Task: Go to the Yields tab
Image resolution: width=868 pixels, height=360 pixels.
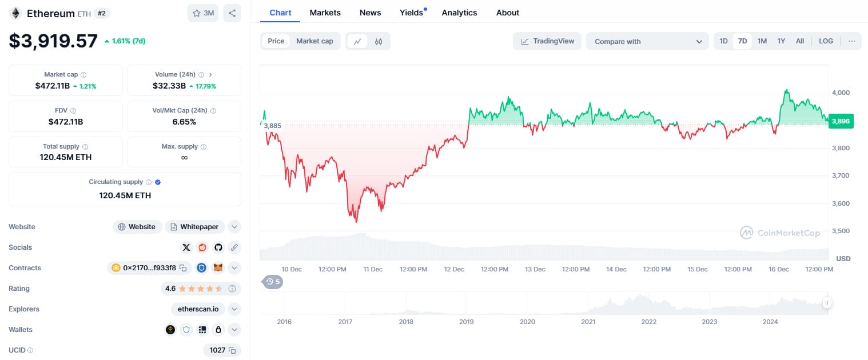Action: pyautogui.click(x=412, y=13)
